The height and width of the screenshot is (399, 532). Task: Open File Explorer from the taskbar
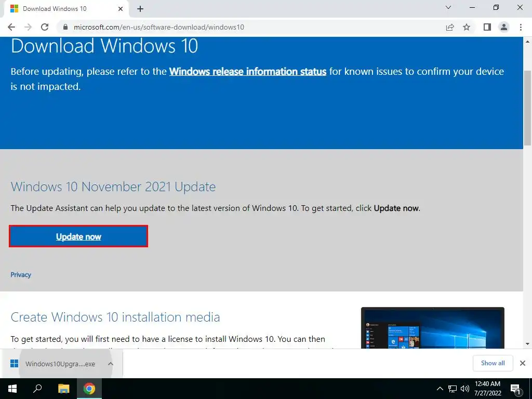(63, 389)
